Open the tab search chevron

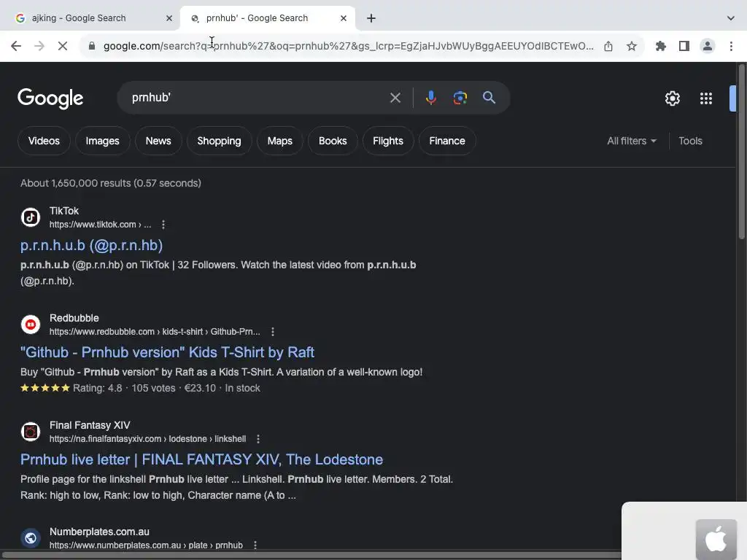[731, 18]
